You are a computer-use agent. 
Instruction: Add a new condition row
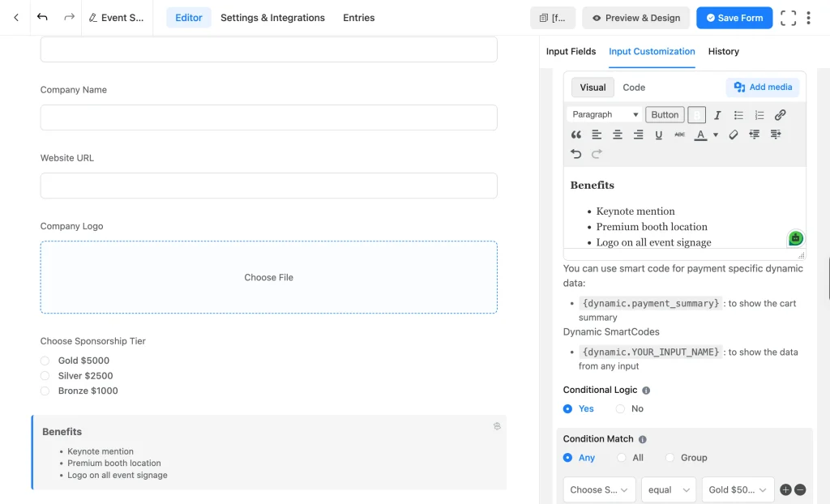click(785, 489)
